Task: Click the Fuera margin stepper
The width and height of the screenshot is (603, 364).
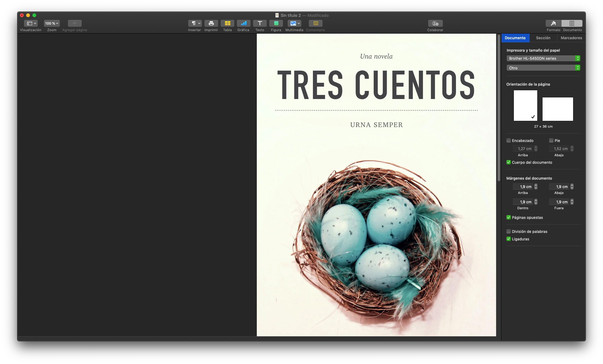Action: click(572, 202)
